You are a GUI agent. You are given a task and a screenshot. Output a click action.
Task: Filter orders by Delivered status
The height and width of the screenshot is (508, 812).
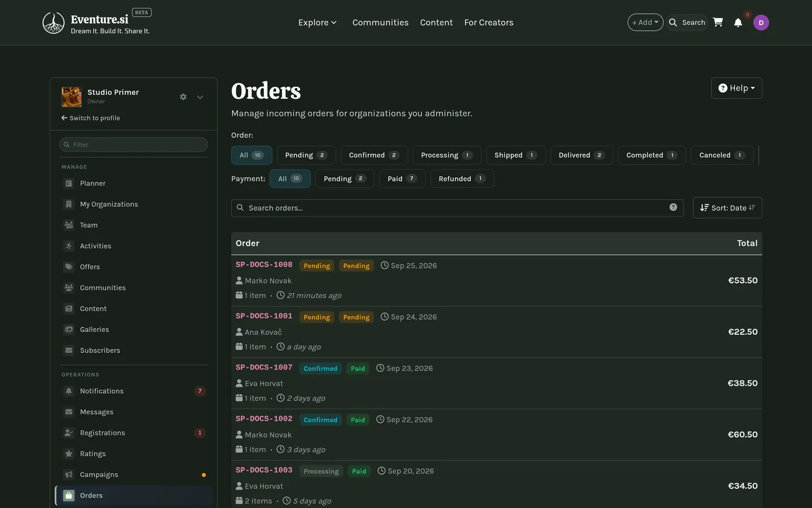582,155
